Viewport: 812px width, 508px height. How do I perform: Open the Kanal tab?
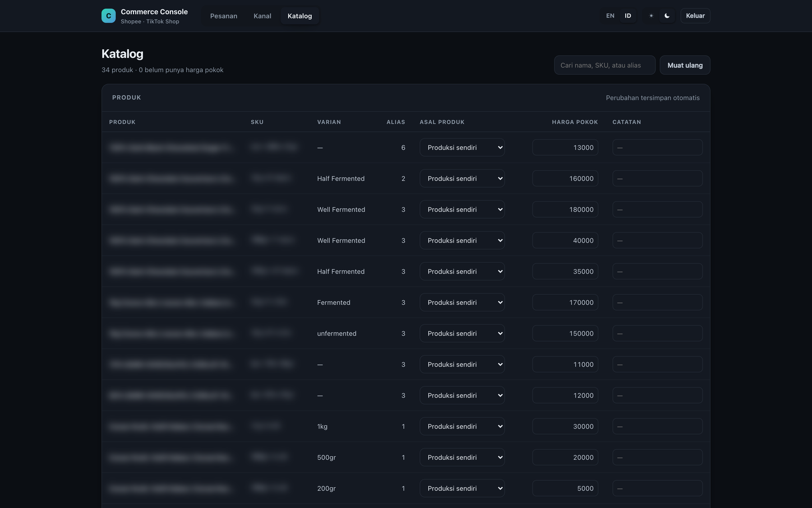click(262, 16)
